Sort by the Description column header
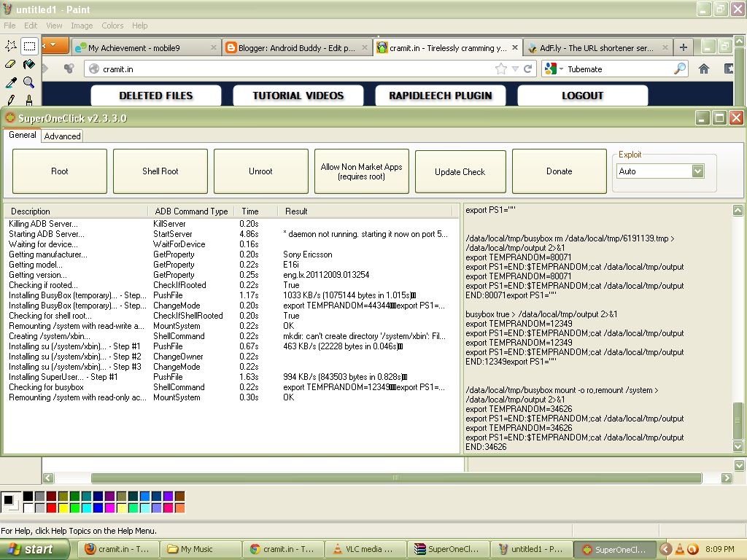Viewport: 747px width, 560px height. [x=76, y=211]
